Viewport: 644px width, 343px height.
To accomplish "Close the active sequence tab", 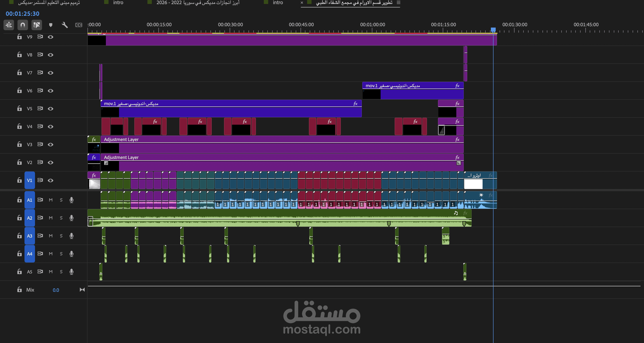I will click(x=302, y=2).
